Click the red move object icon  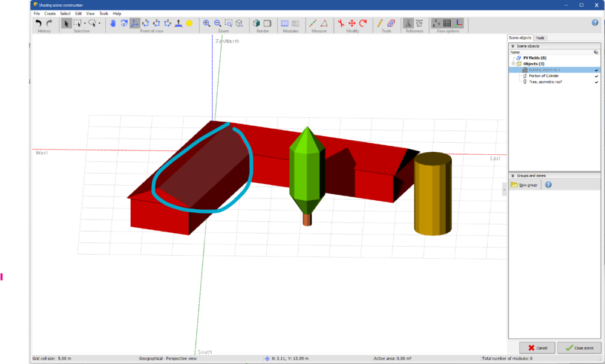352,23
